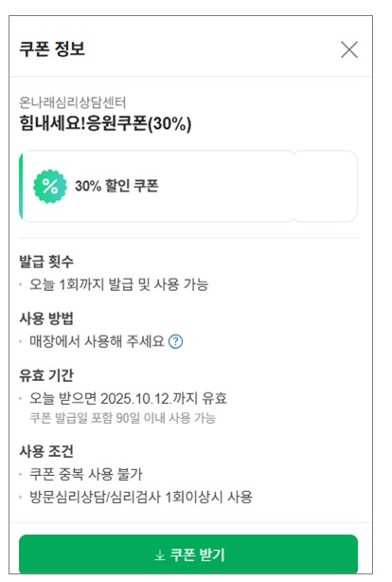Click the 매장에서 사용해 주세요 text
The width and height of the screenshot is (392, 582).
coord(97,341)
